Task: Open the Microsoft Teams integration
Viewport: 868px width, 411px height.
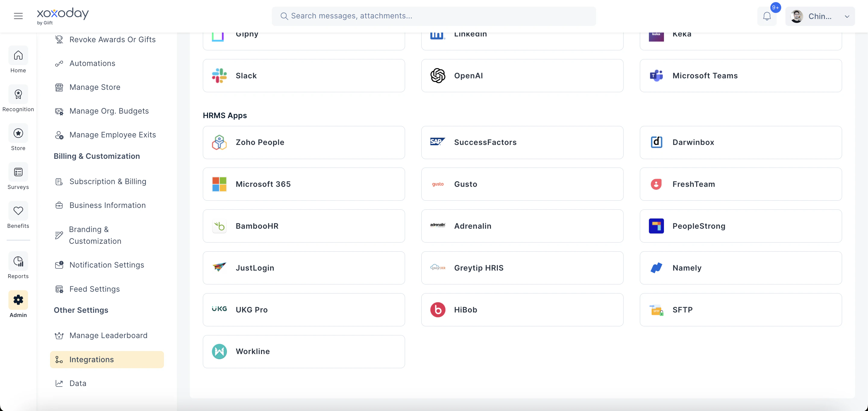Action: click(741, 76)
